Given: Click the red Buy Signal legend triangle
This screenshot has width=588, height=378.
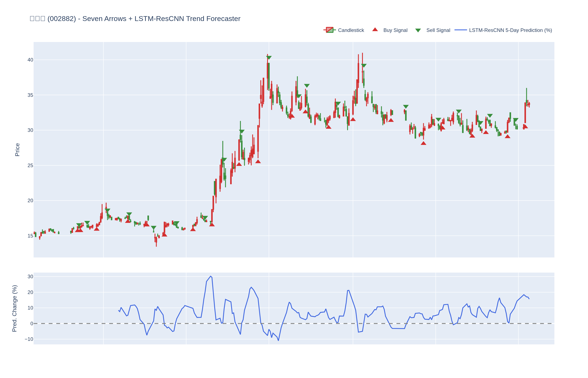Looking at the screenshot, I should pos(375,30).
